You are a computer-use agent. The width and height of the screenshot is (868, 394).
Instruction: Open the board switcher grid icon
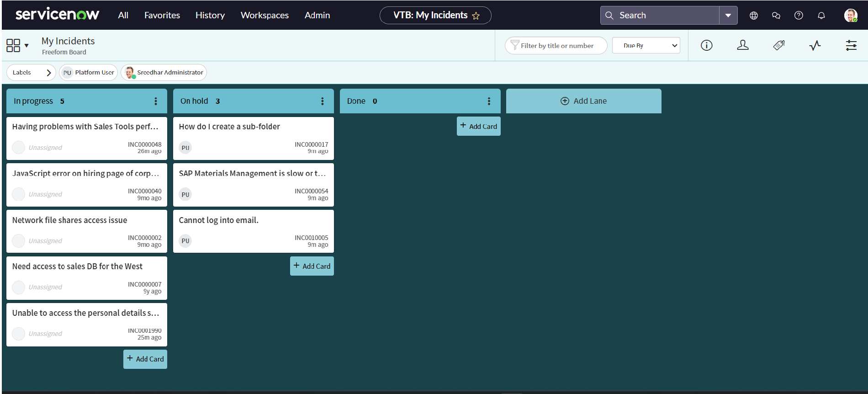tap(13, 45)
